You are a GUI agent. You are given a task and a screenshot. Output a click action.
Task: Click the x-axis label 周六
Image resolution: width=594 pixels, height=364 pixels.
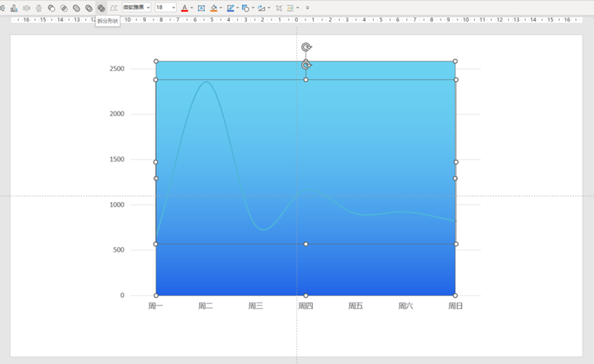405,305
